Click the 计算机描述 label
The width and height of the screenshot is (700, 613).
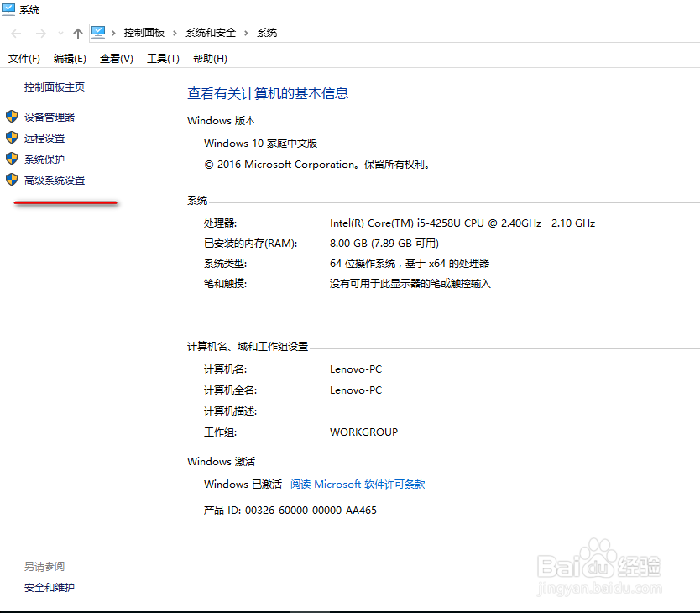point(230,411)
